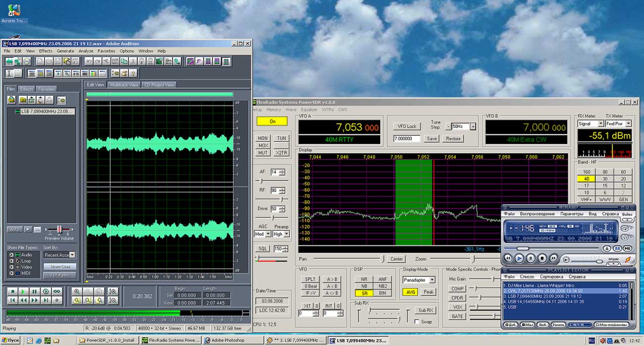Viewport: 644px width, 346px height.
Task: Enable the Swap checkbox under Sub RX
Action: pyautogui.click(x=417, y=322)
